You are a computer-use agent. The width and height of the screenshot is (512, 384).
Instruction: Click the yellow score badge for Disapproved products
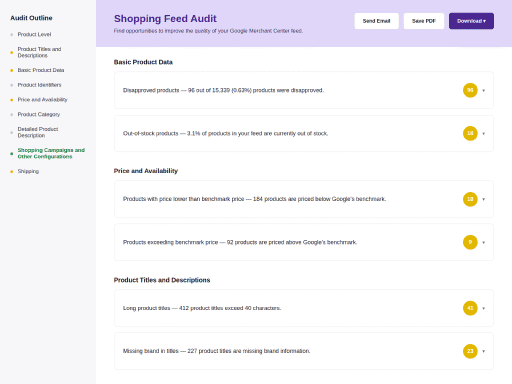point(470,90)
